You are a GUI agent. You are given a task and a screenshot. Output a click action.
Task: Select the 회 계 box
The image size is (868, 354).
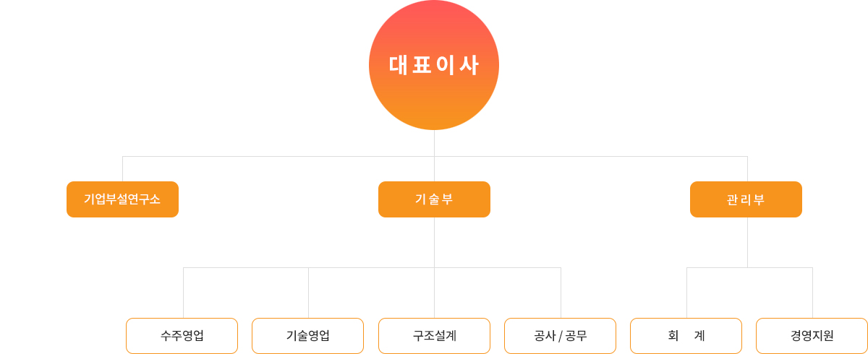[x=686, y=336]
